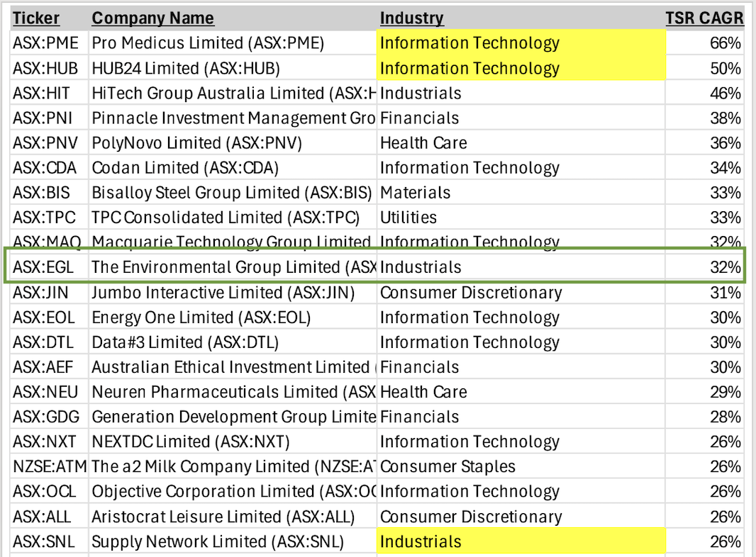Click The Environmental Group Limited cell

coord(233,268)
